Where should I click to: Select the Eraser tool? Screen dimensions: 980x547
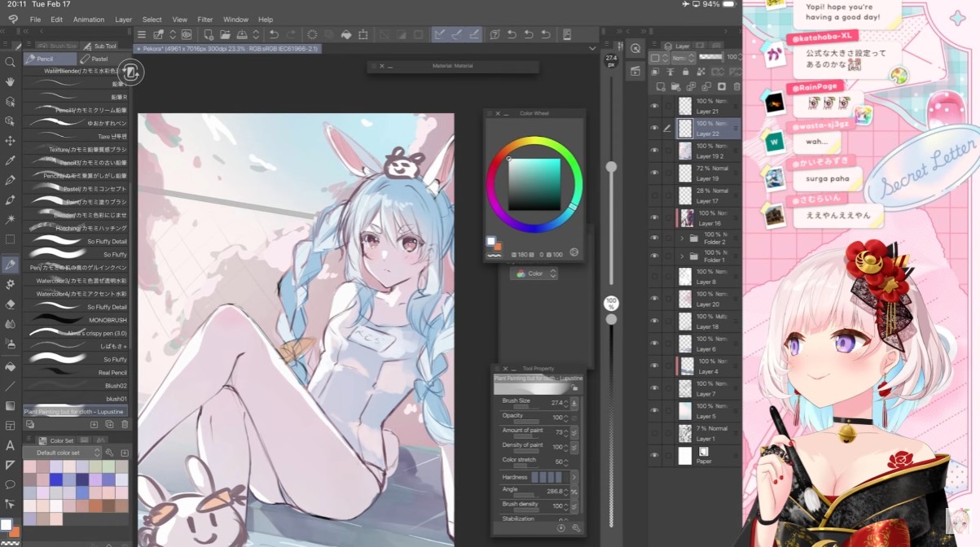tap(10, 304)
